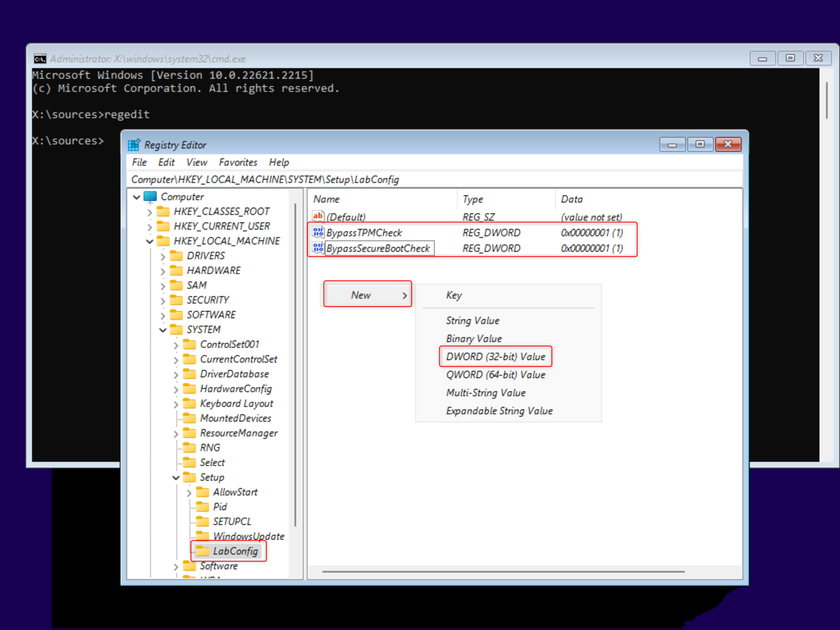Click the LabConfig folder icon

tap(203, 551)
